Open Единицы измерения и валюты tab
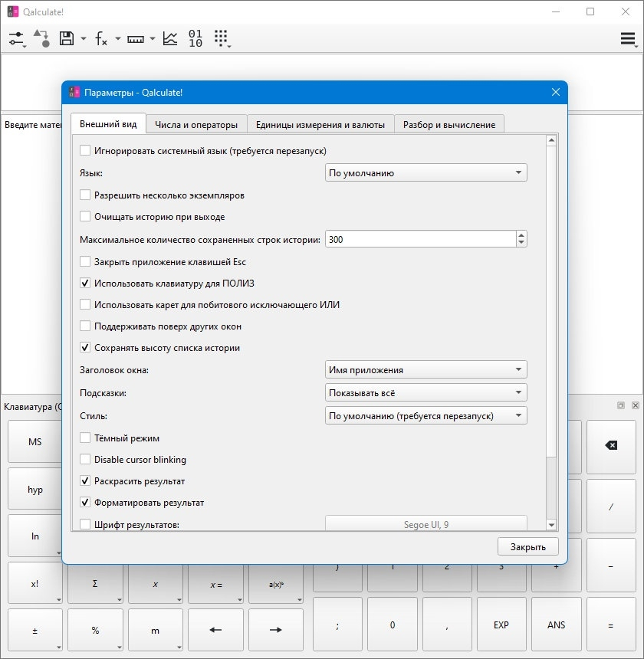Viewport: 644px width, 659px height. point(320,124)
